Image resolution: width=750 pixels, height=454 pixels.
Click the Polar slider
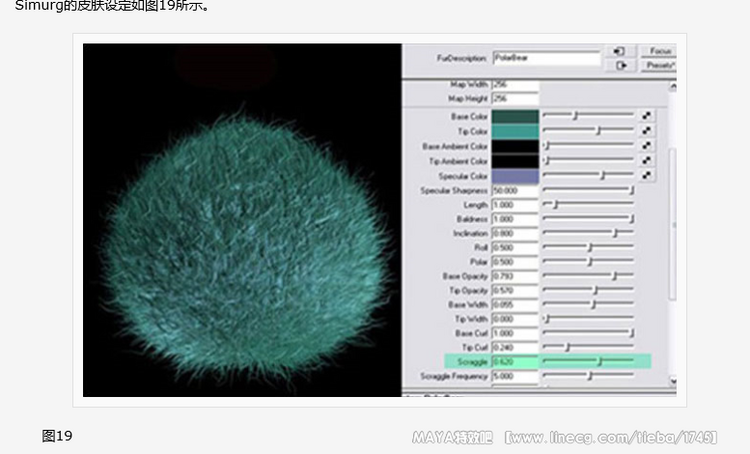(588, 262)
